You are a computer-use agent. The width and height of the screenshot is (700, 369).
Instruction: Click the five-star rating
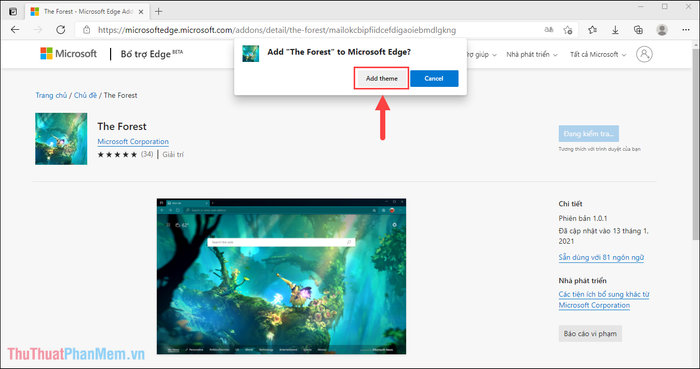[x=117, y=154]
